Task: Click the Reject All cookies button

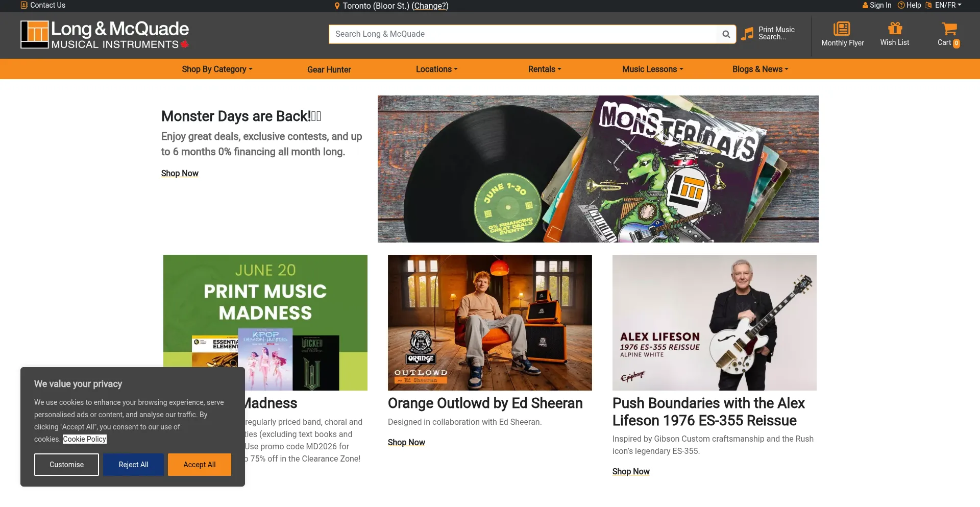Action: click(x=133, y=465)
